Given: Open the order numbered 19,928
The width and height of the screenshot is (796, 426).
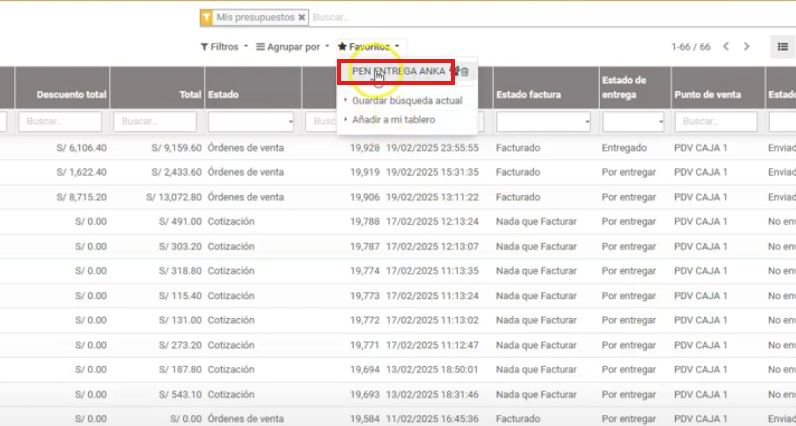Looking at the screenshot, I should 364,148.
